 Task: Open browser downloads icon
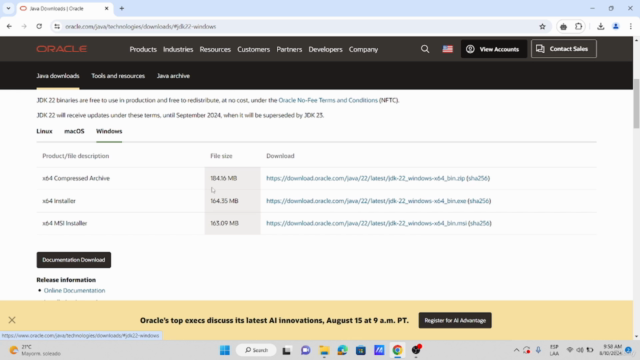pos(600,27)
